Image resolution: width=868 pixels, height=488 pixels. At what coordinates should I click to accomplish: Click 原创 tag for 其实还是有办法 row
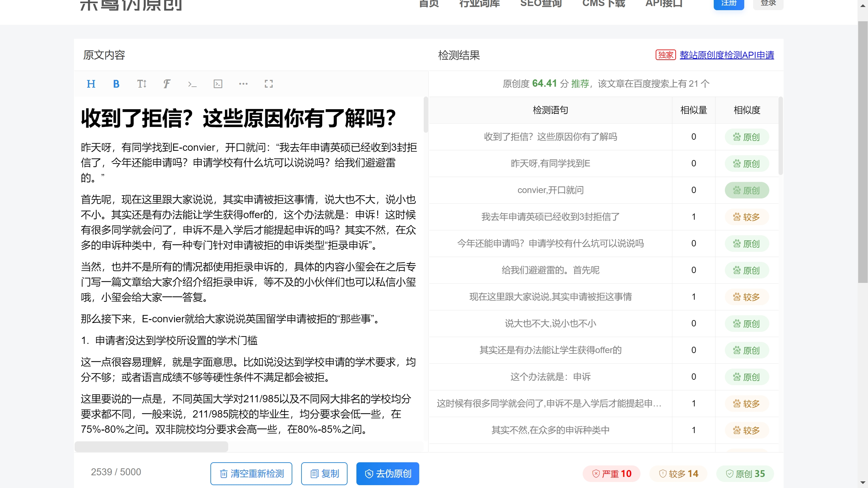[x=747, y=350]
